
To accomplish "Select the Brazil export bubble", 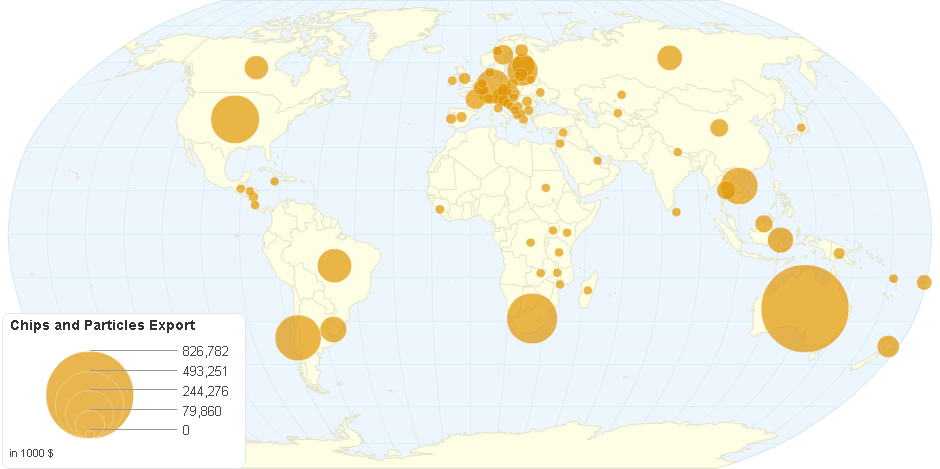I will pos(334,265).
